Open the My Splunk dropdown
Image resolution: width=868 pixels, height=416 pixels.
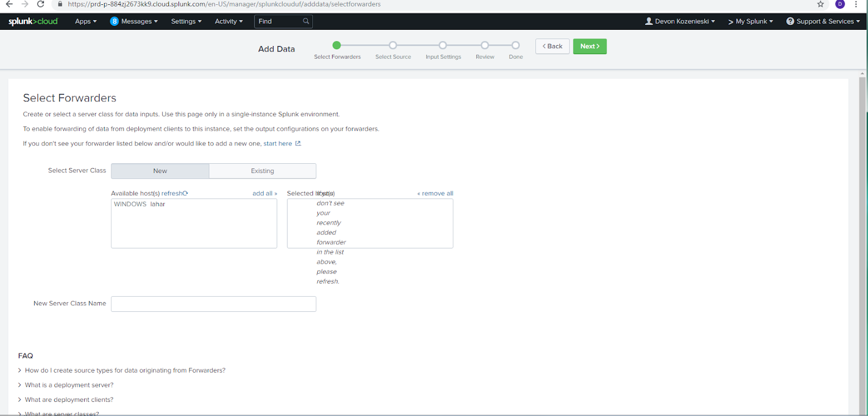(x=750, y=21)
